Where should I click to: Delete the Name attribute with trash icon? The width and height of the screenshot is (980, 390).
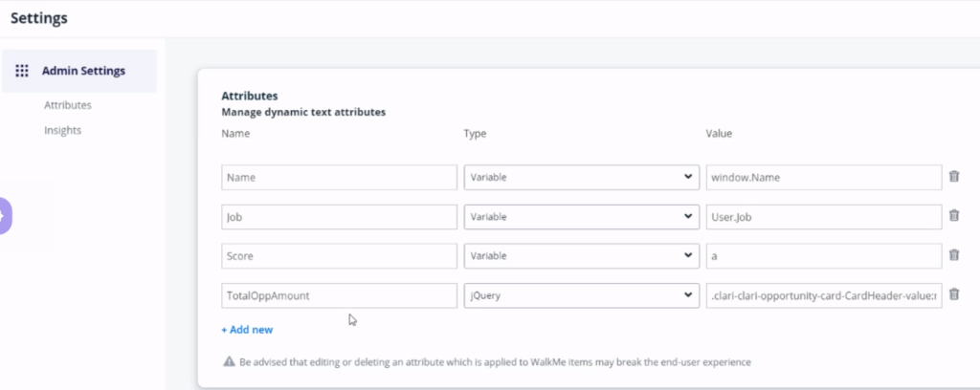(x=953, y=177)
